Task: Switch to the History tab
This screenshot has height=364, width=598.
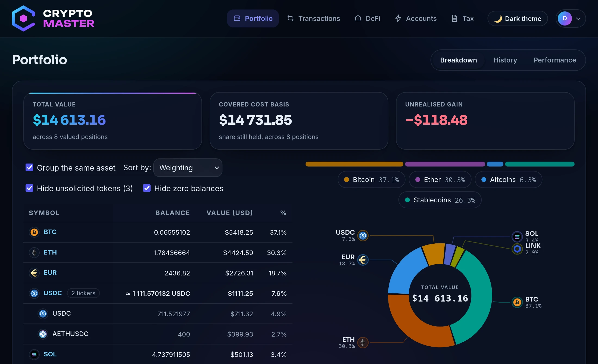Action: click(x=505, y=60)
